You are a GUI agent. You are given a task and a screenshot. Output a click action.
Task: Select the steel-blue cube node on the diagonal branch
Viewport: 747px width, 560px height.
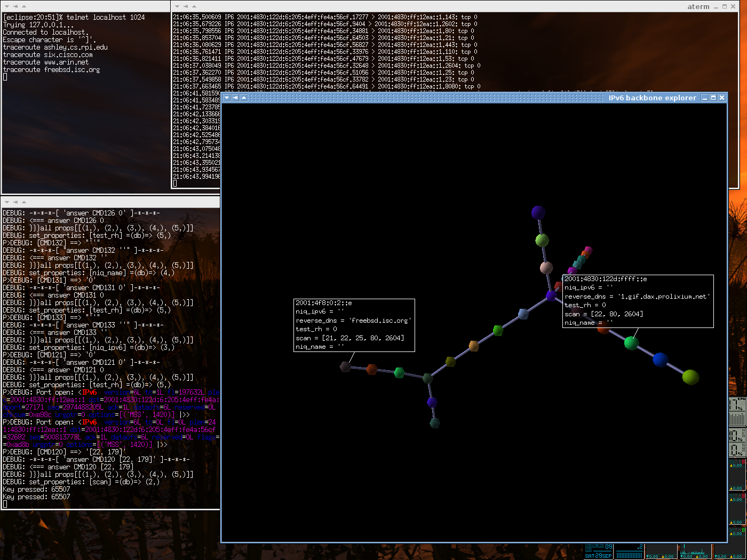tap(523, 314)
